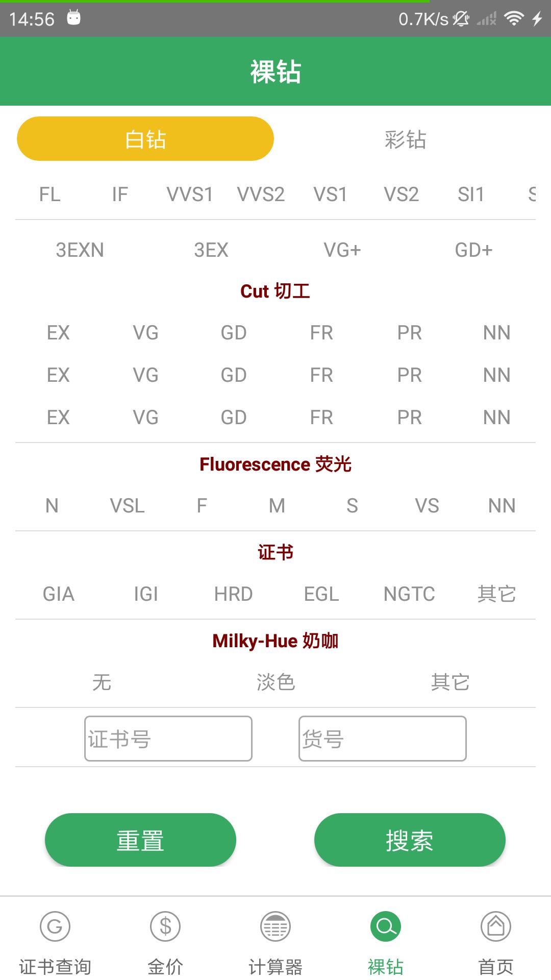Switch to the 彩钻 tab
Screen dimensions: 551x980
tap(406, 139)
